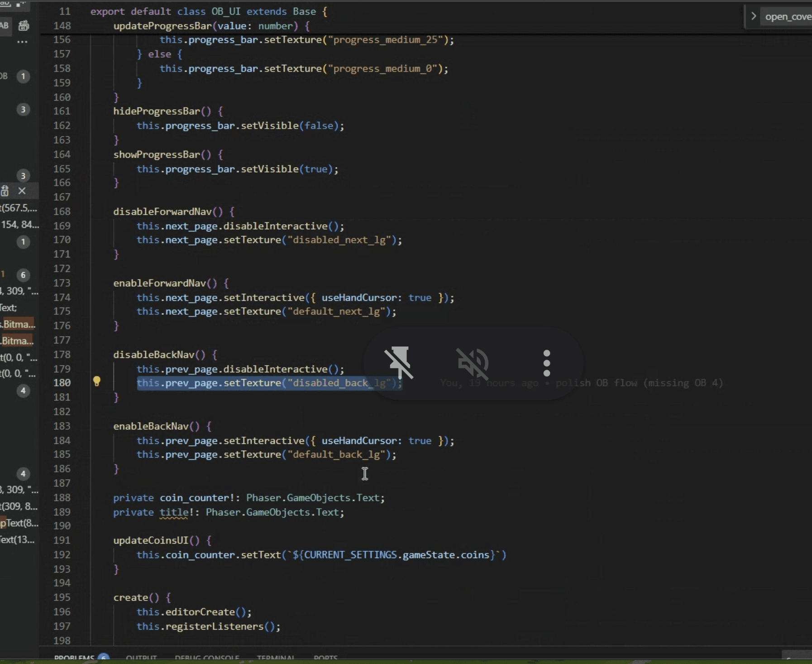812x664 pixels.
Task: Open search result '(567.5,...'
Action: tap(19, 208)
